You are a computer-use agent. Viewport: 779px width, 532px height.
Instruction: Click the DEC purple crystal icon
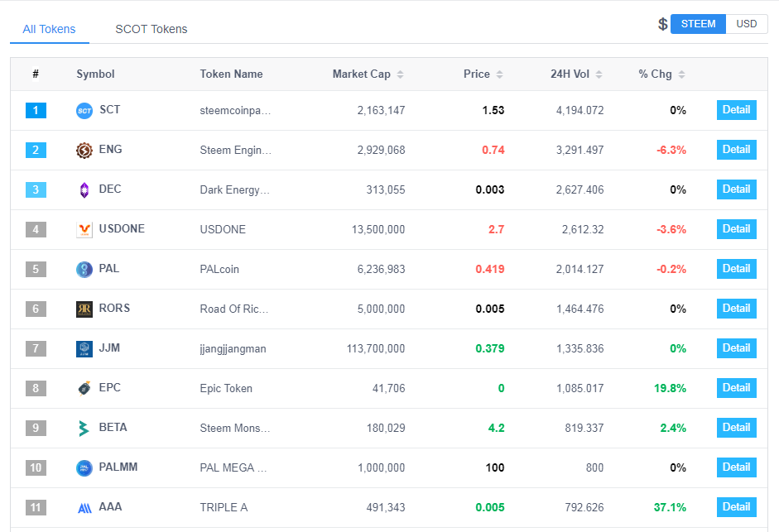pyautogui.click(x=84, y=189)
